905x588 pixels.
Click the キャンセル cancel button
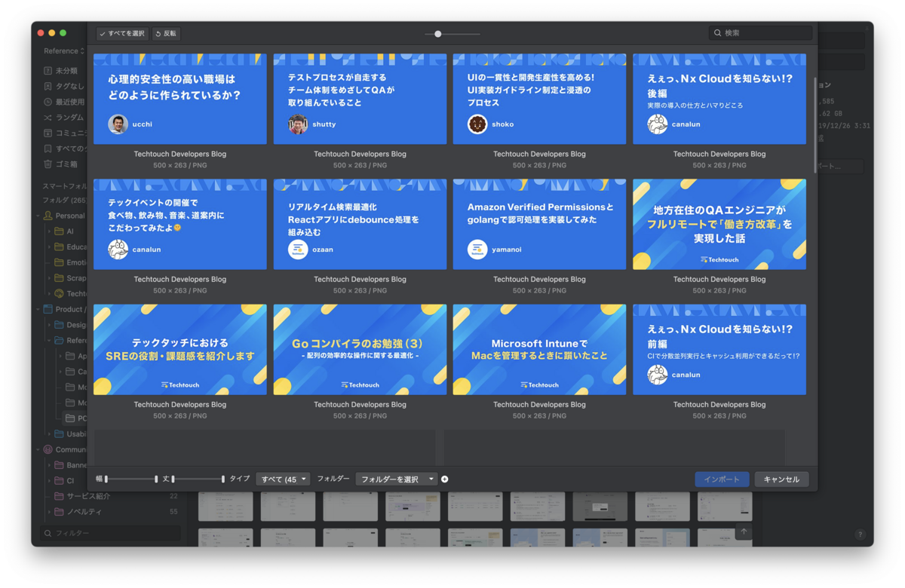tap(781, 479)
